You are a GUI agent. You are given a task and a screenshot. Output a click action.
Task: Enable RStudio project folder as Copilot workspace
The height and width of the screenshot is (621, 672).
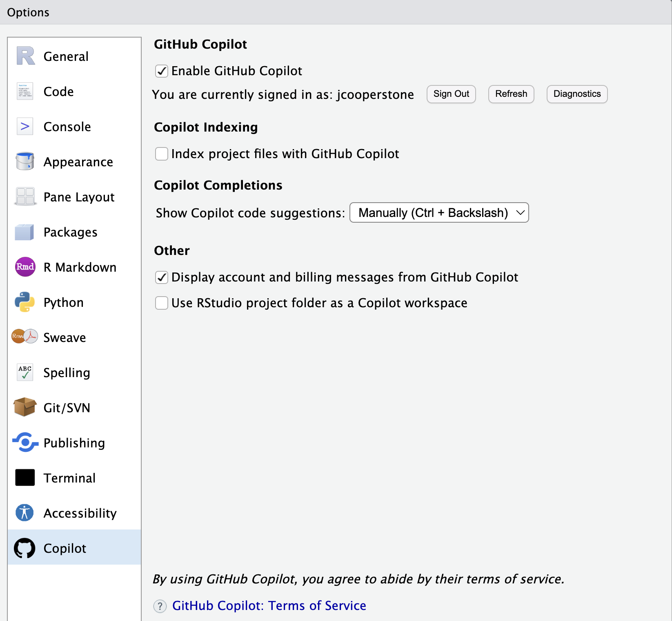(162, 303)
